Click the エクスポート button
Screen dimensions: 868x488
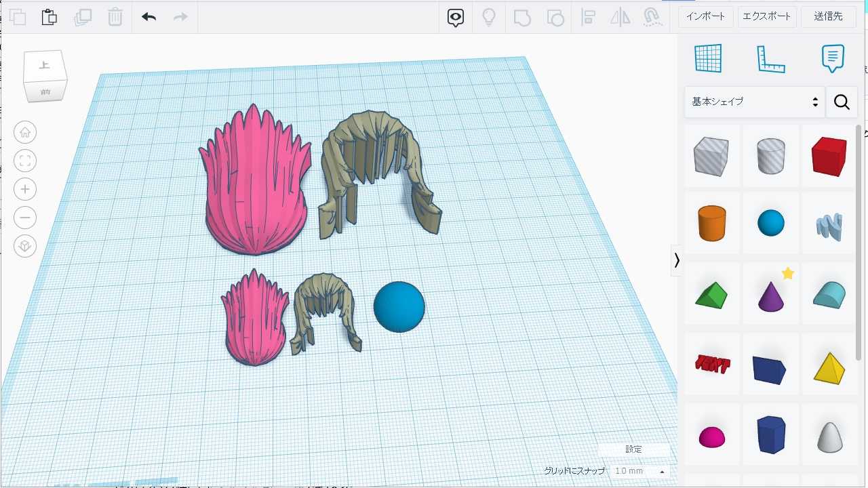[766, 16]
